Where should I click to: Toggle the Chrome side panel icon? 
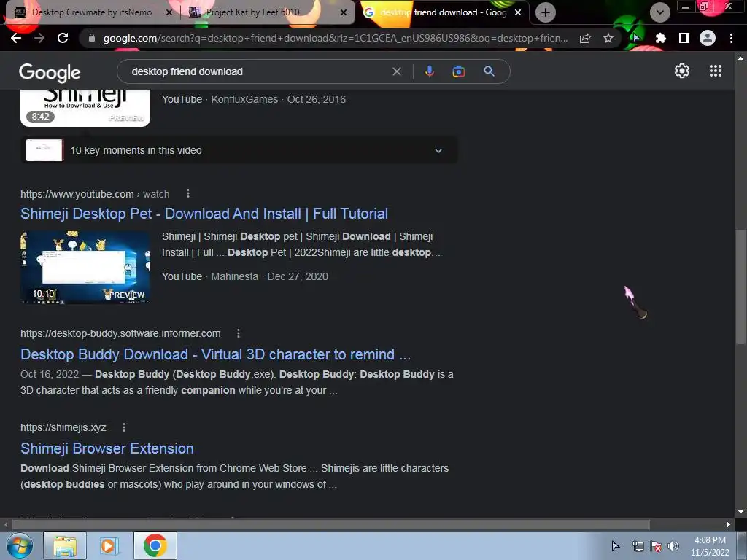pos(684,38)
